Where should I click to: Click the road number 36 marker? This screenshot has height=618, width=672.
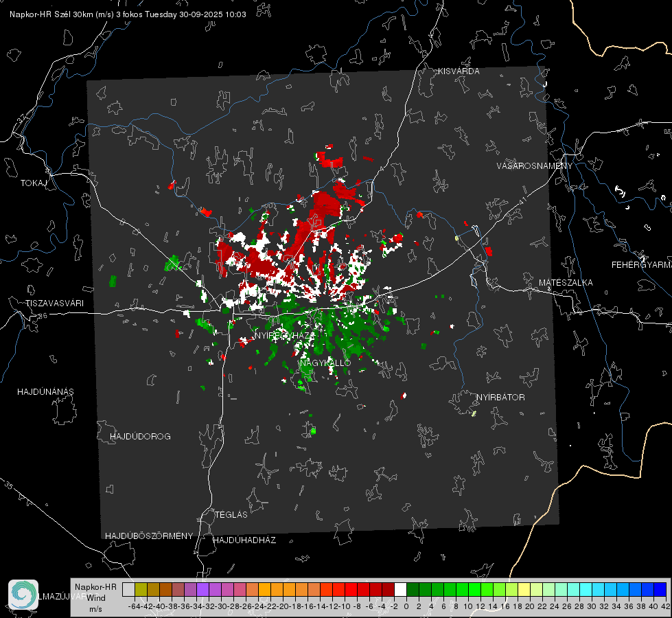tap(43, 316)
